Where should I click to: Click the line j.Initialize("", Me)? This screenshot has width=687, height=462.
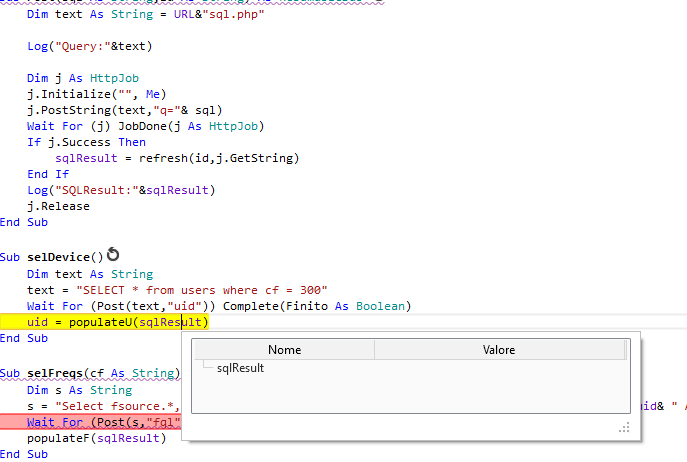click(97, 94)
